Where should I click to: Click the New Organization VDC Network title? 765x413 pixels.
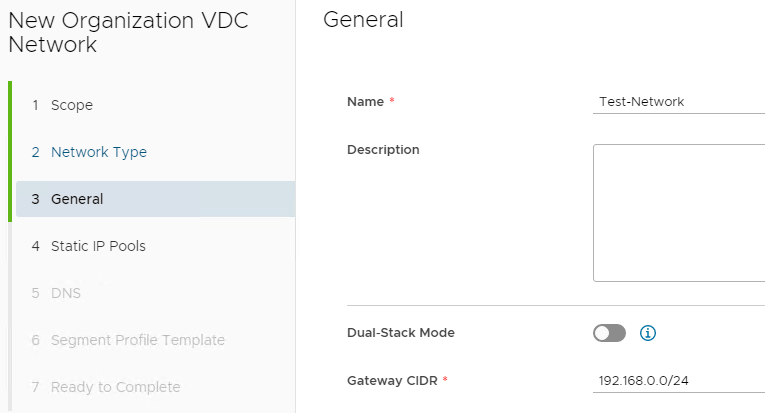click(x=128, y=33)
